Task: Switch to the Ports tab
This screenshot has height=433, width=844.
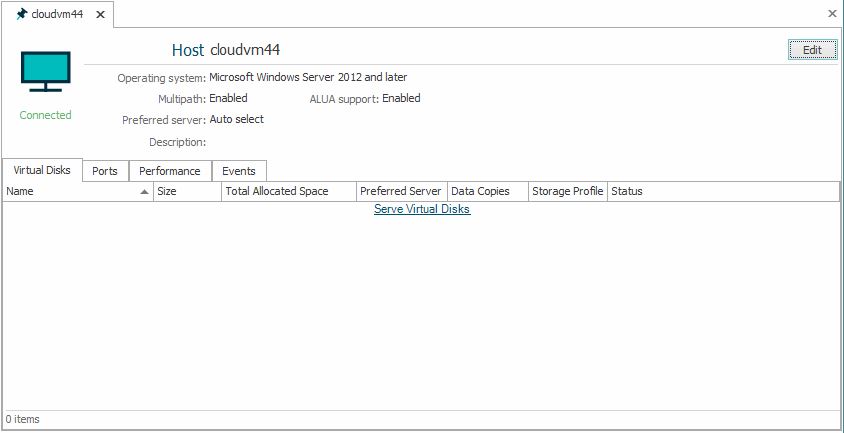Action: [x=105, y=171]
